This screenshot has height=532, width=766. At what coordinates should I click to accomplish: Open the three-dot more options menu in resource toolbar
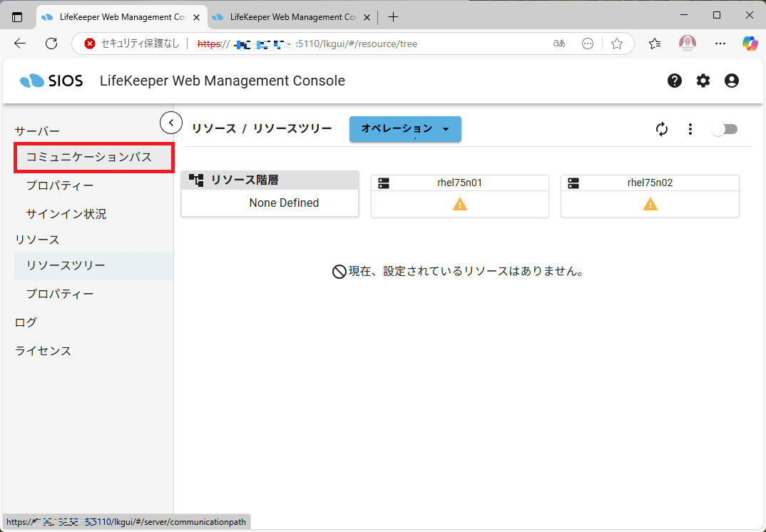pos(690,129)
